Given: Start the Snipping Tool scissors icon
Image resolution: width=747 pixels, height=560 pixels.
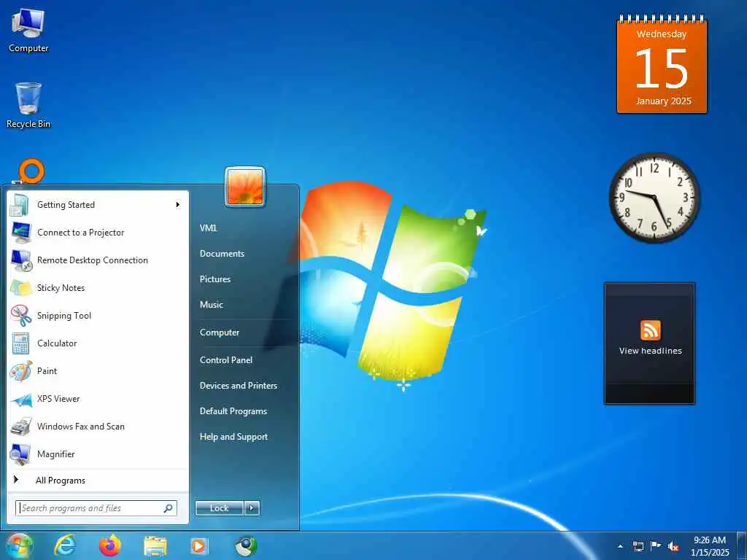Looking at the screenshot, I should [x=21, y=316].
